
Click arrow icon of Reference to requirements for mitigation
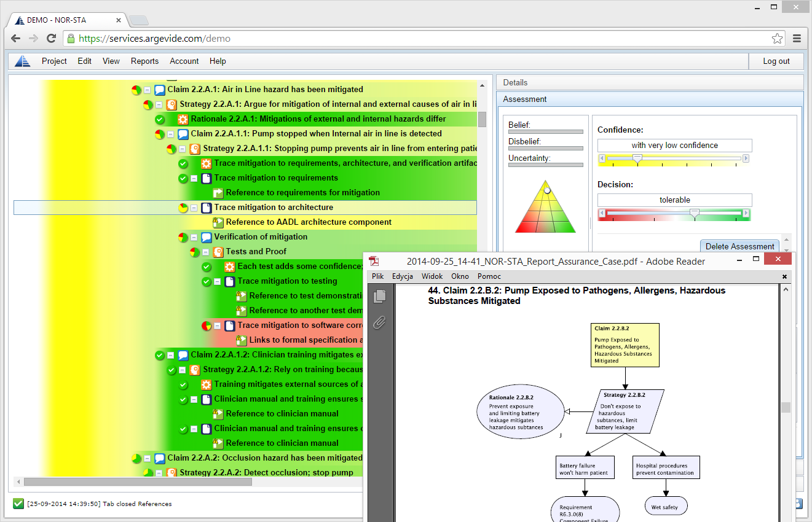coord(218,193)
